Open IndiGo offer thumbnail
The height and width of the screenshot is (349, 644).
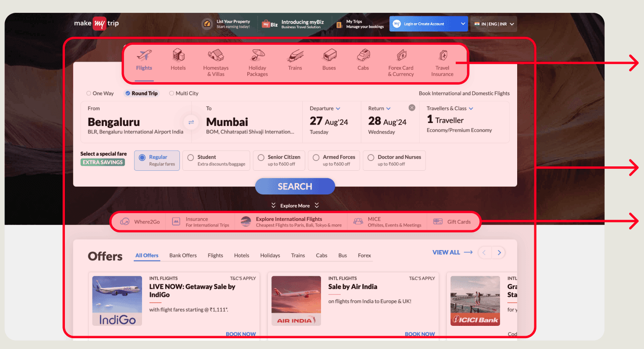click(x=117, y=301)
